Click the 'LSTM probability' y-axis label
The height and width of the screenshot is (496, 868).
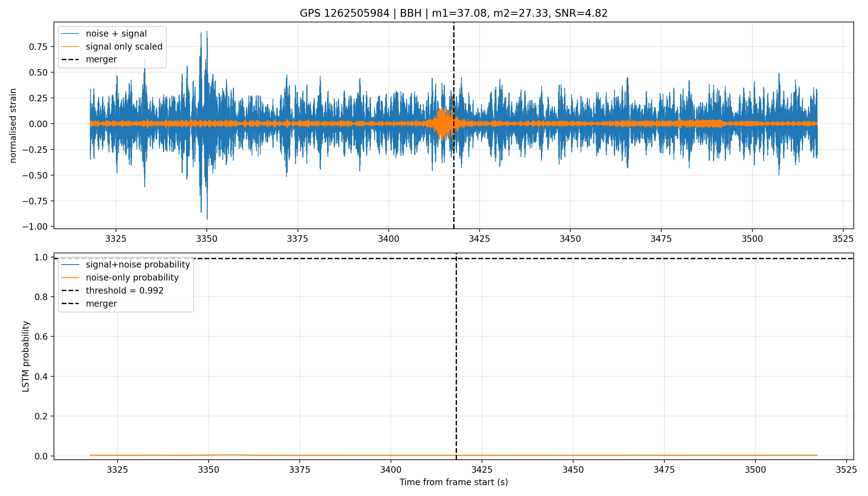(x=25, y=356)
